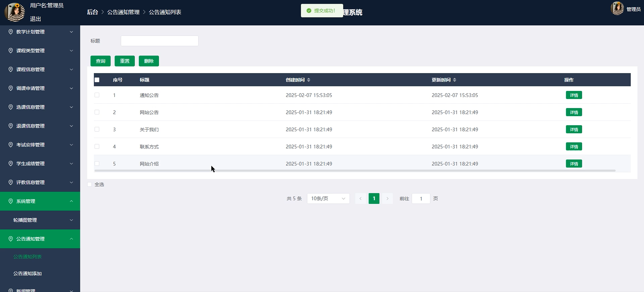Click the pin icon beside 考试安排管理
The height and width of the screenshot is (292, 644).
pyautogui.click(x=11, y=145)
